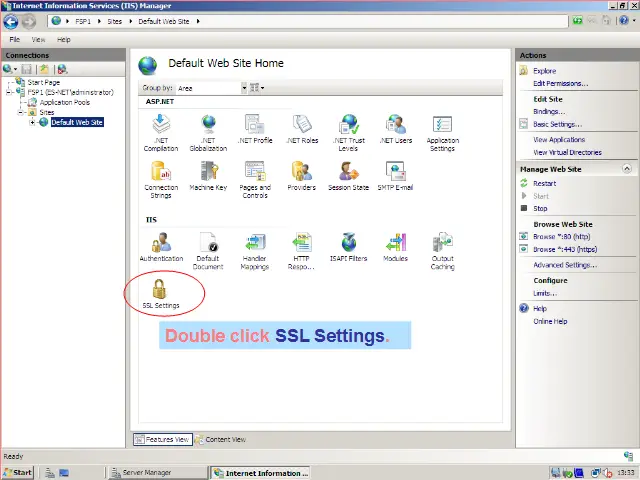Select HTTP Response Headers icon
The image size is (640, 480).
tap(302, 251)
